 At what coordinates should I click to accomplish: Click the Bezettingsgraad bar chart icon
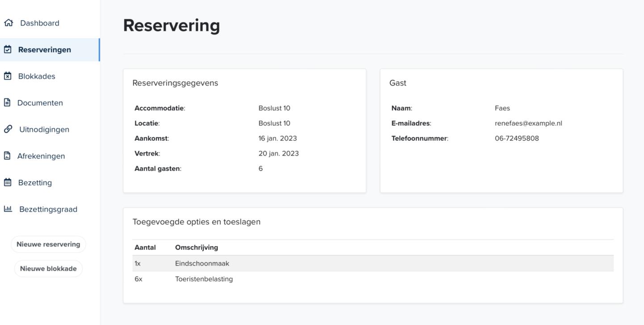8,209
